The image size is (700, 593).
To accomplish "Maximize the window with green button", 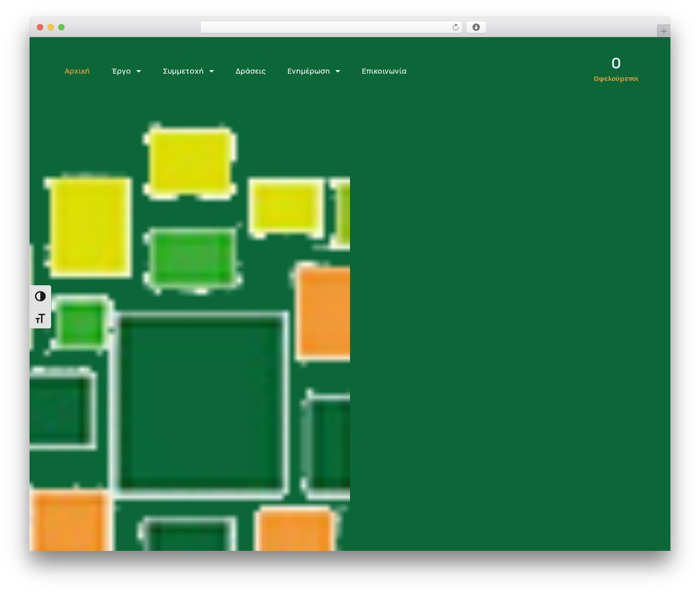I will click(61, 27).
